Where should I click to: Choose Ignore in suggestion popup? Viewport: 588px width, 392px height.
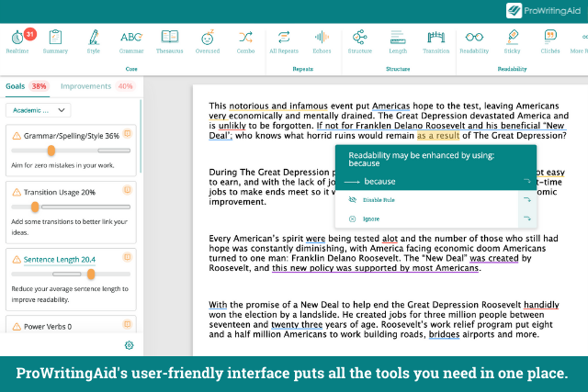tap(371, 218)
